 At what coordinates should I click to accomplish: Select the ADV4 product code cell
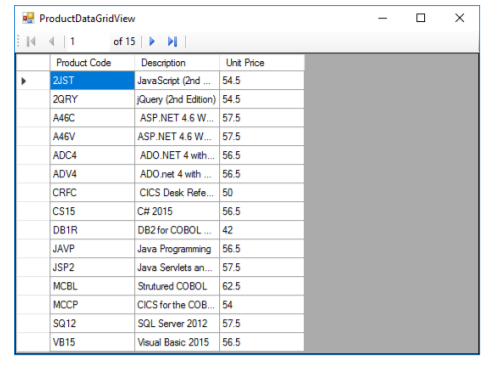92,174
